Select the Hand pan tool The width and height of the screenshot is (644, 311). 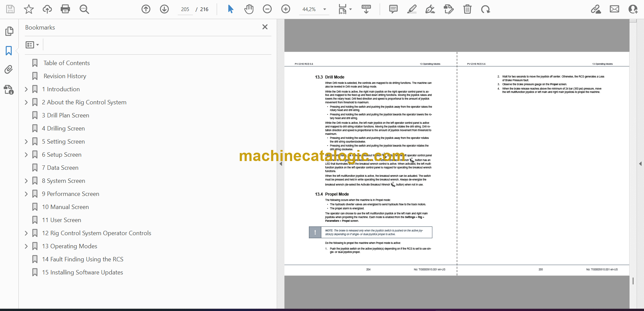tap(249, 9)
